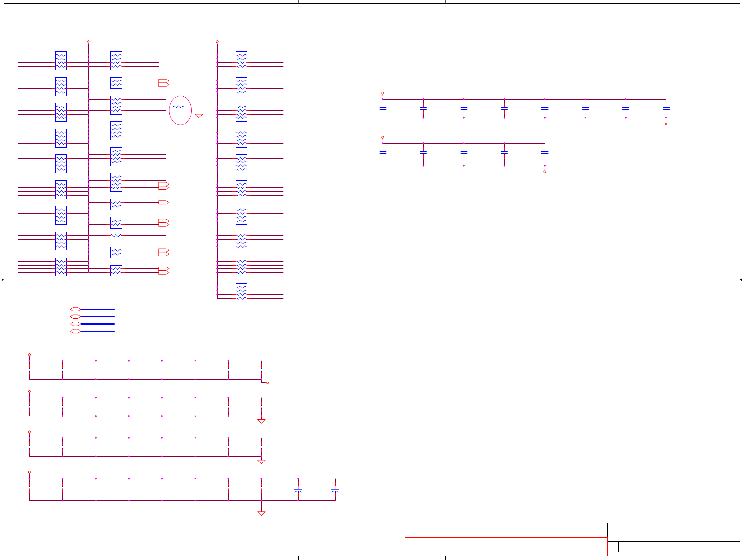Screen dimensions: 744x560
Task: Click the end node of the eight-capacitor row, upper right
Action: click(666, 124)
